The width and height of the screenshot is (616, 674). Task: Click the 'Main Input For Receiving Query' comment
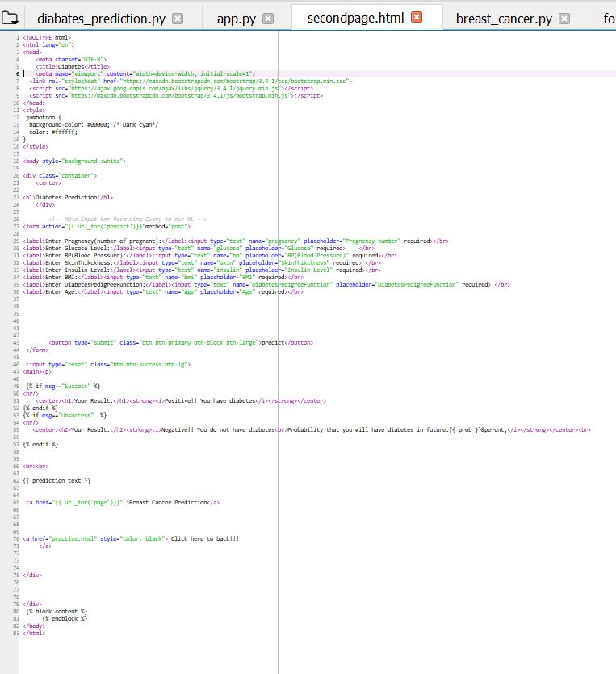coord(128,220)
